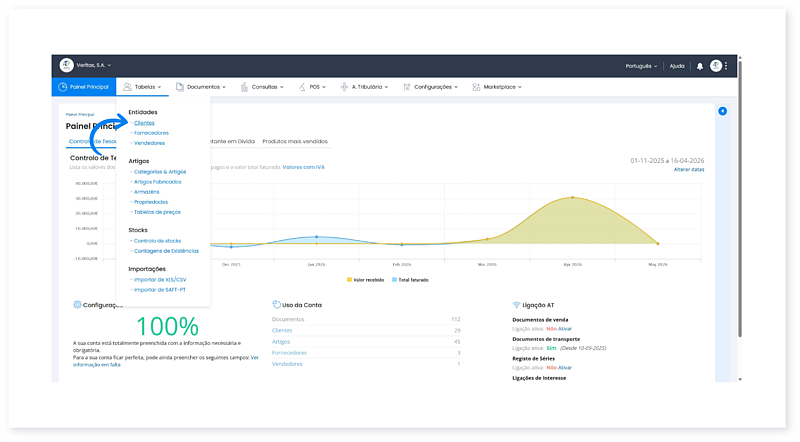Screen dimensions: 800x442
Task: Go to Painel Principal tab
Action: point(84,87)
